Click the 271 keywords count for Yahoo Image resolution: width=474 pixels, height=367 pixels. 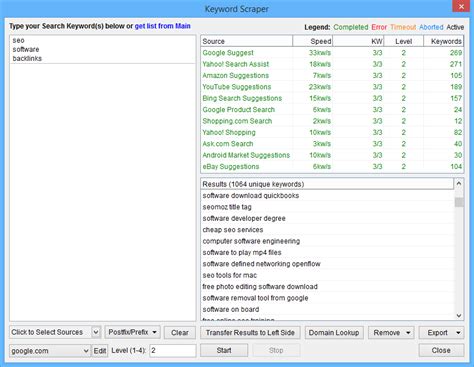456,64
